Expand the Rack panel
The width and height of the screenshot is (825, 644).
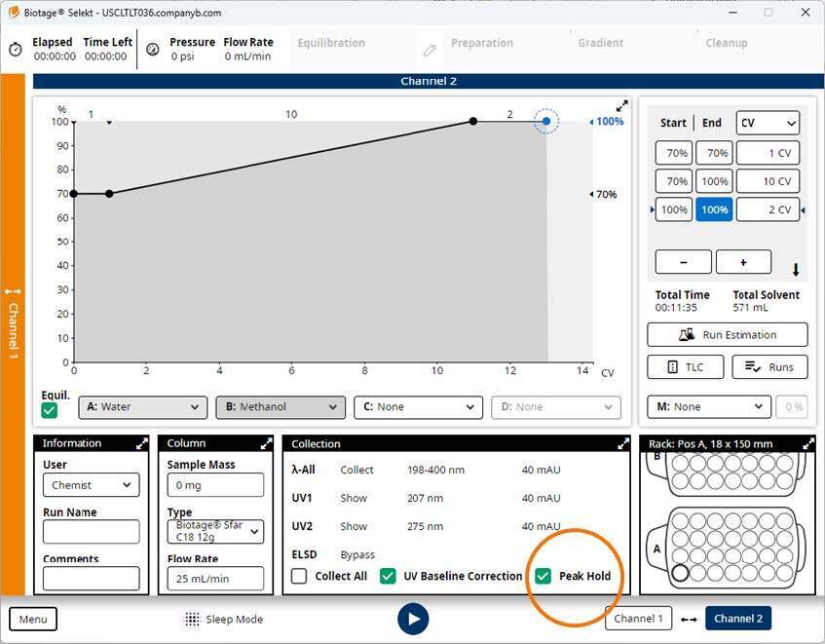(808, 443)
